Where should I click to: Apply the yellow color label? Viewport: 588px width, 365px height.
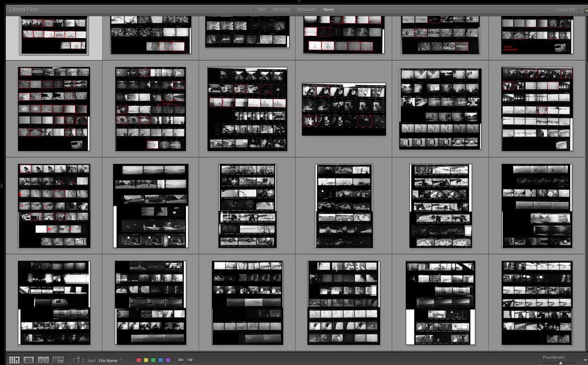(x=146, y=360)
